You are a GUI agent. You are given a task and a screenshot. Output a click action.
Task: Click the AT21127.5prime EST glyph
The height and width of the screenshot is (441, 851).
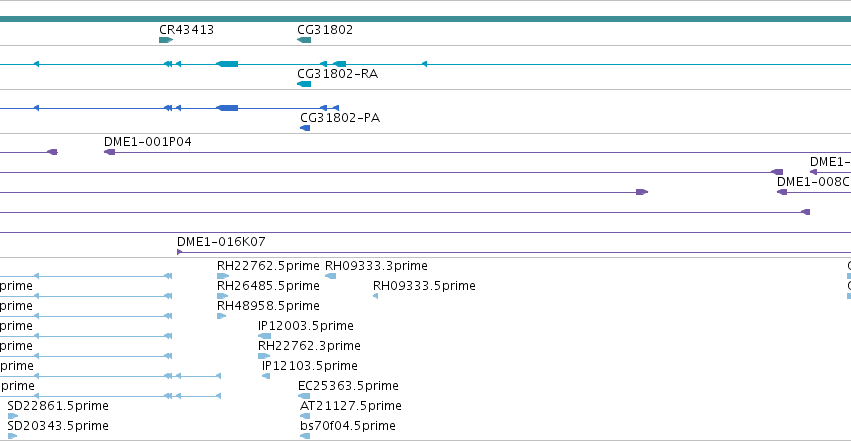click(x=305, y=417)
